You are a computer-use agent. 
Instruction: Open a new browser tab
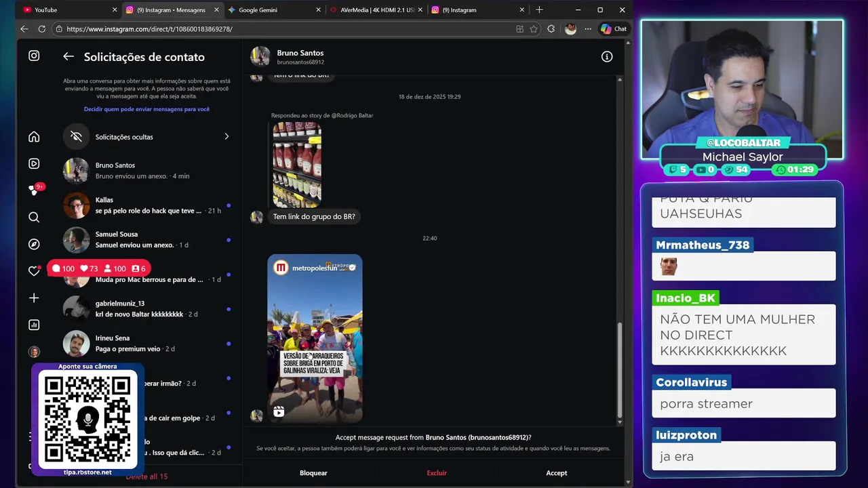click(539, 10)
